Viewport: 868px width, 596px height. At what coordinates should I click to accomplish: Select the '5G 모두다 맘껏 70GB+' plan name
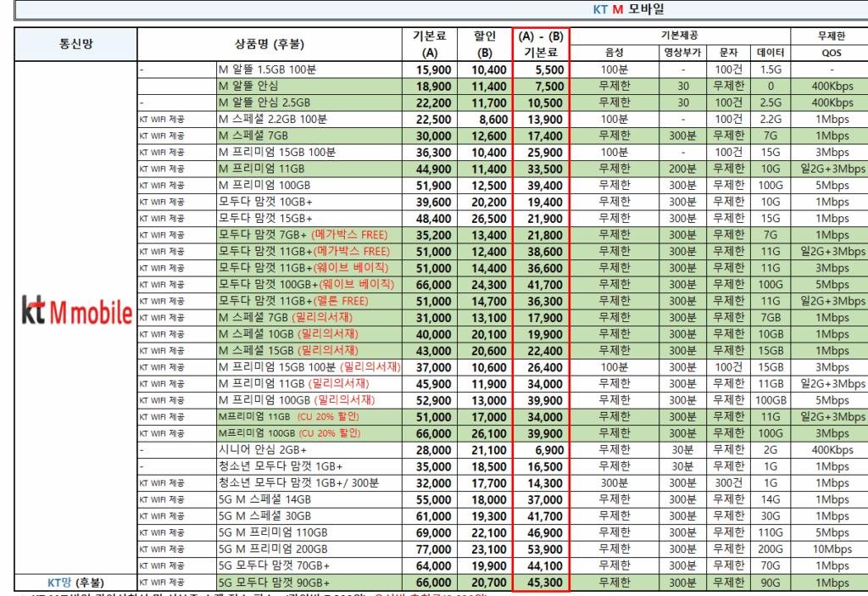click(274, 566)
